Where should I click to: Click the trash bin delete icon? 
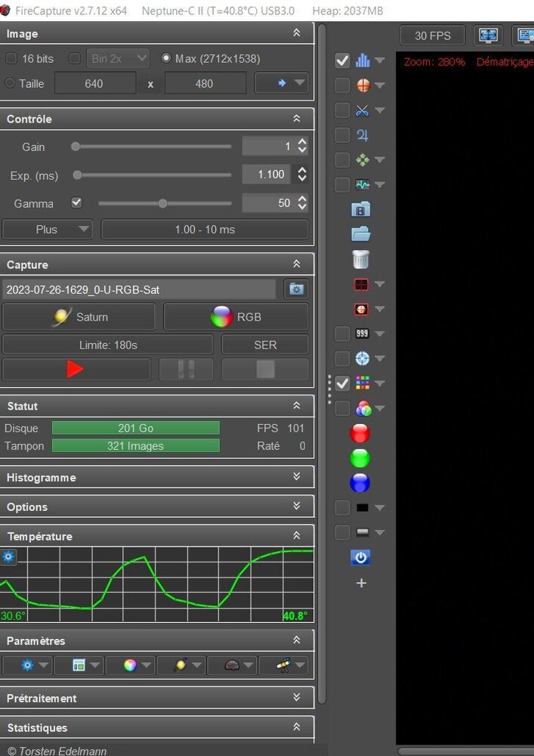tap(361, 259)
